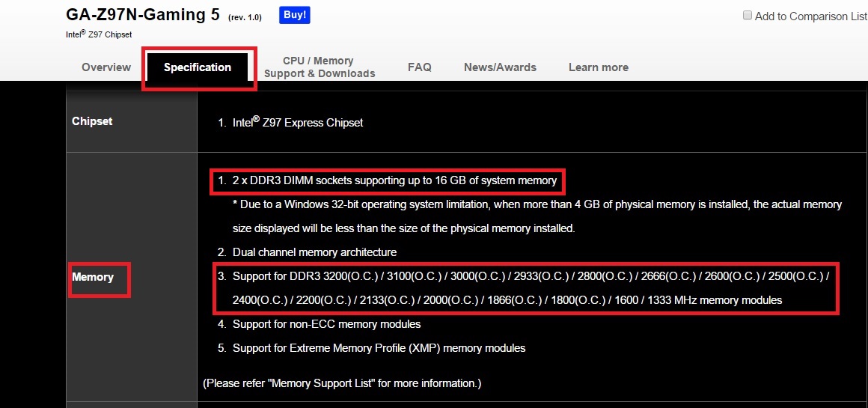Click the Intel Z97 Express Chipset text
Viewport: 868px width, 408px height.
(x=298, y=122)
